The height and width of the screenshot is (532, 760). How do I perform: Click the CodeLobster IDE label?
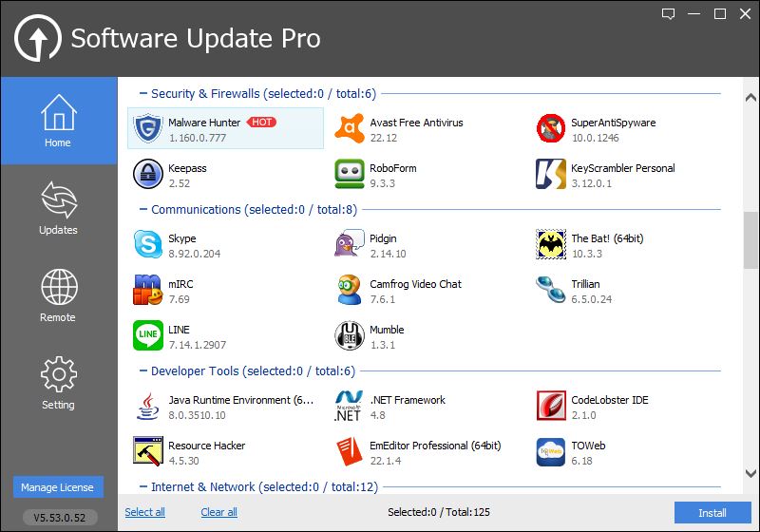coord(610,400)
